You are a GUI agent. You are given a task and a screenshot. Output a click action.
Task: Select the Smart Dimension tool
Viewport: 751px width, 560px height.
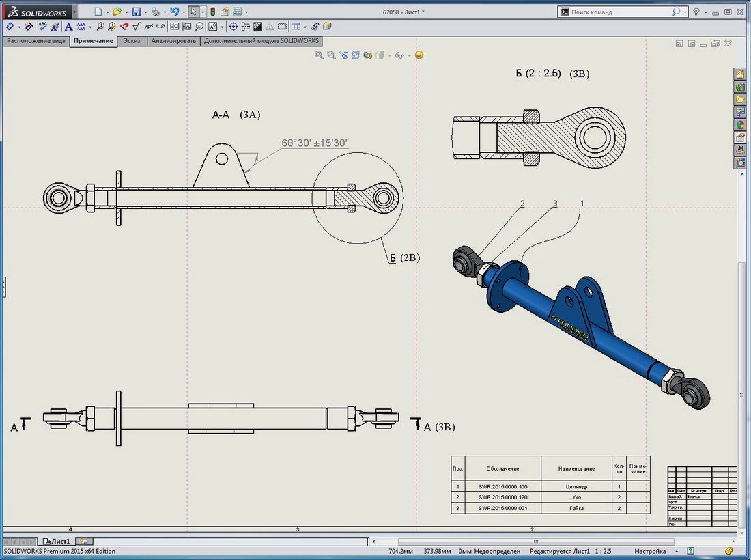(x=10, y=27)
